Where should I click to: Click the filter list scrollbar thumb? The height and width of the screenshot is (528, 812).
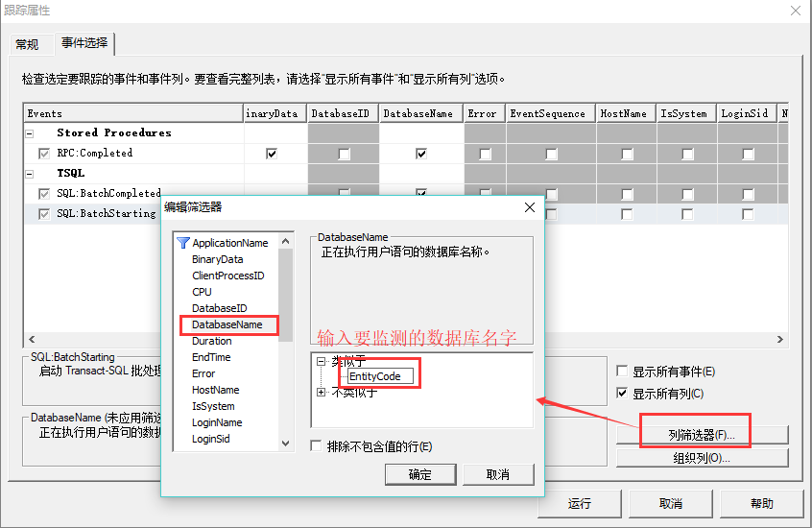[x=285, y=295]
